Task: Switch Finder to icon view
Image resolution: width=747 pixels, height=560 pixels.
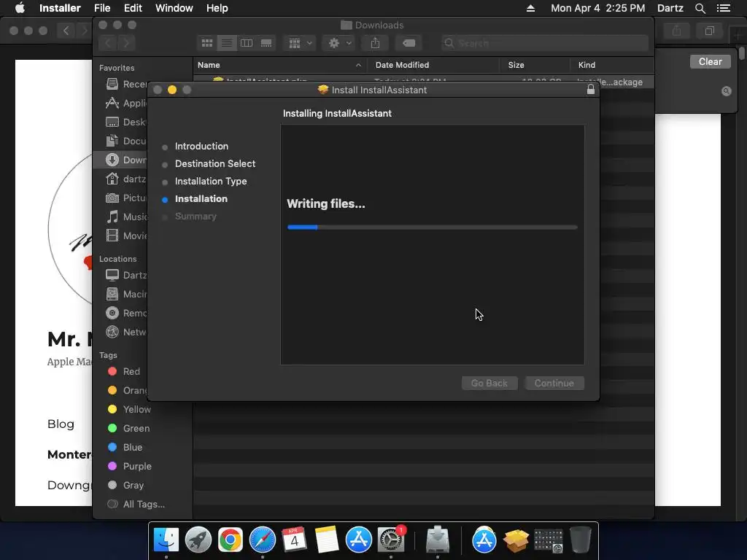Action: pyautogui.click(x=207, y=43)
